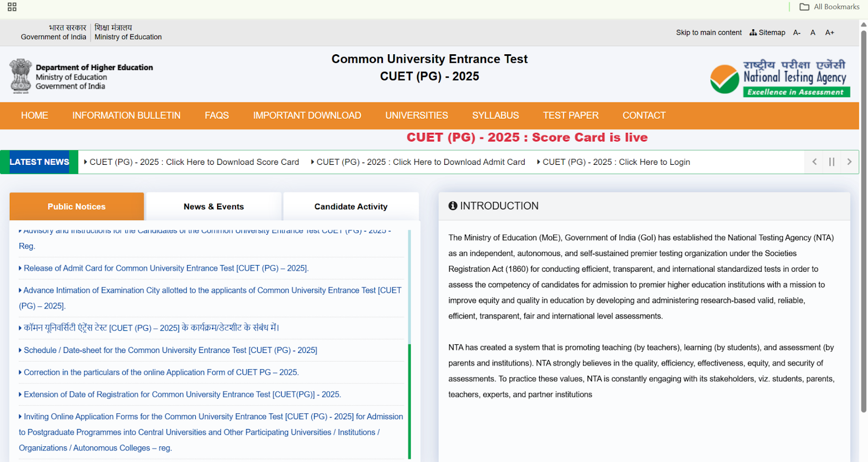Open Advisory and Instructions for Candidates notice
Viewport: 868px width, 462px height.
[x=206, y=239]
